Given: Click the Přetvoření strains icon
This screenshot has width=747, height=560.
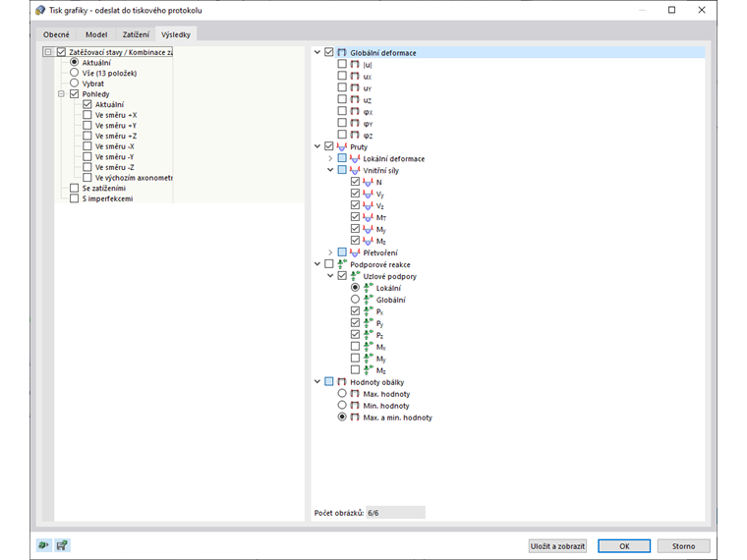Looking at the screenshot, I should click(x=355, y=252).
